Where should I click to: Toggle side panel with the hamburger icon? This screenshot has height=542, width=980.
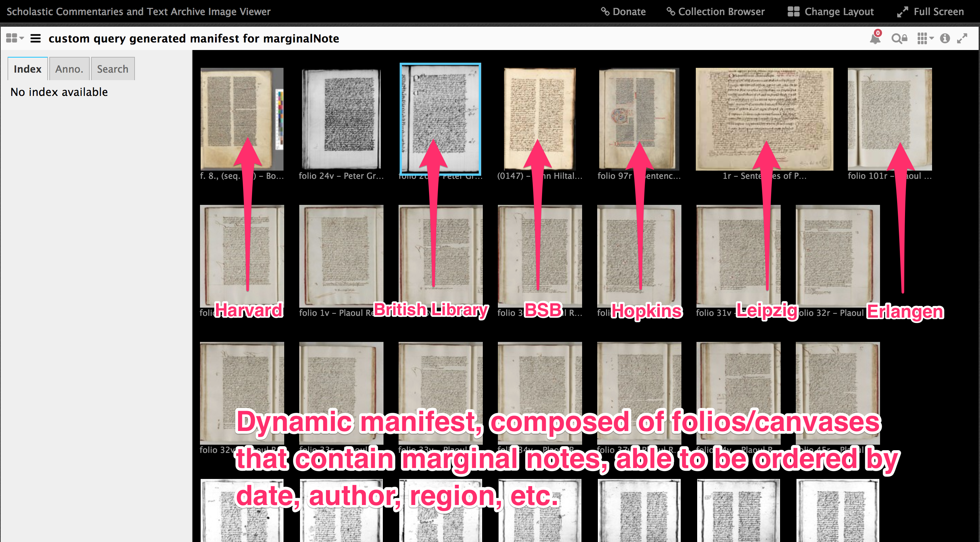click(35, 38)
